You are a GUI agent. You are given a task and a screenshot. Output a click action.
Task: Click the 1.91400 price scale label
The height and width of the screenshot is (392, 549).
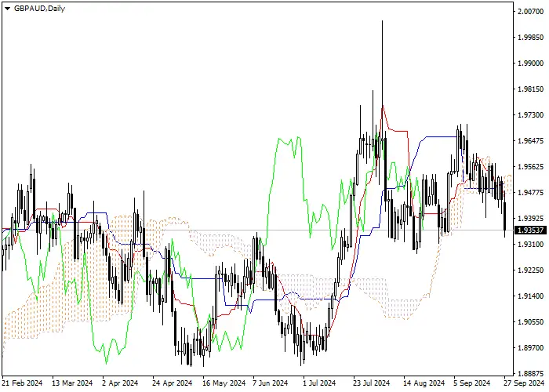tap(530, 296)
